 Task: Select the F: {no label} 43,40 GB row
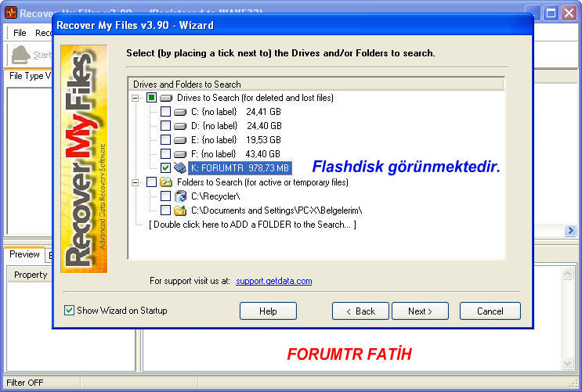(x=236, y=154)
